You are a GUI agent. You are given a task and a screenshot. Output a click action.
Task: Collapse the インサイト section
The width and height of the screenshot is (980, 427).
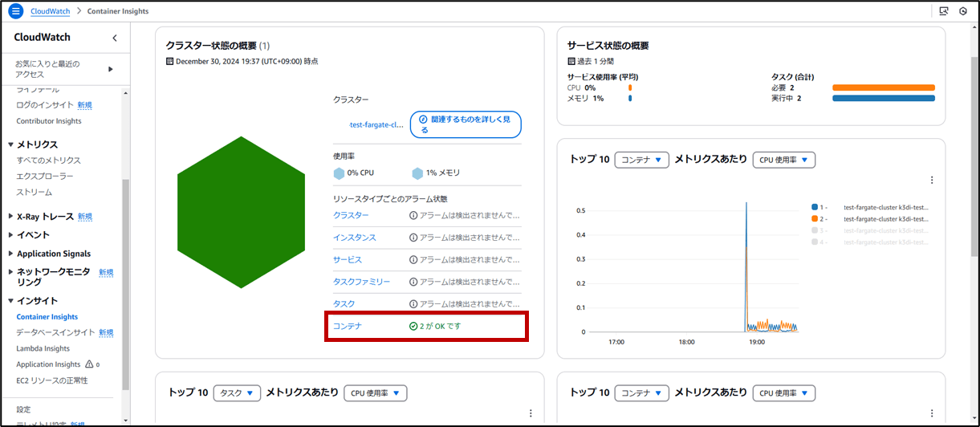pyautogui.click(x=11, y=301)
